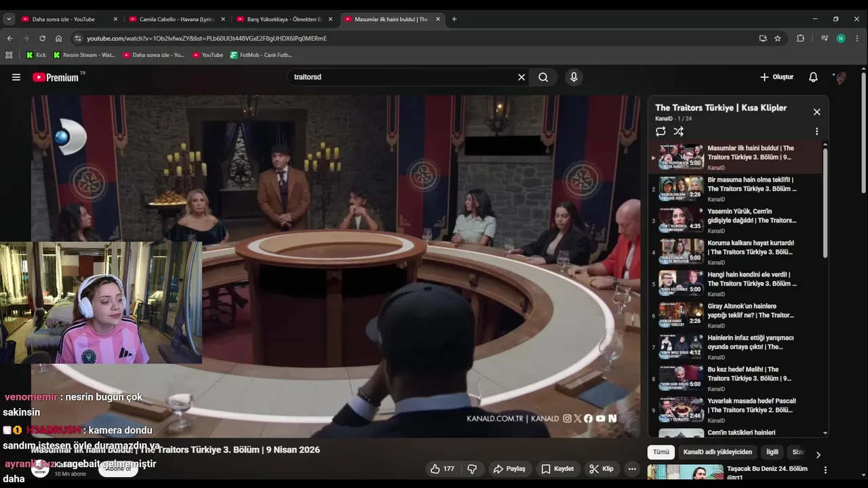Open the Kick bookmark
This screenshot has width=868, height=488.
coord(37,55)
